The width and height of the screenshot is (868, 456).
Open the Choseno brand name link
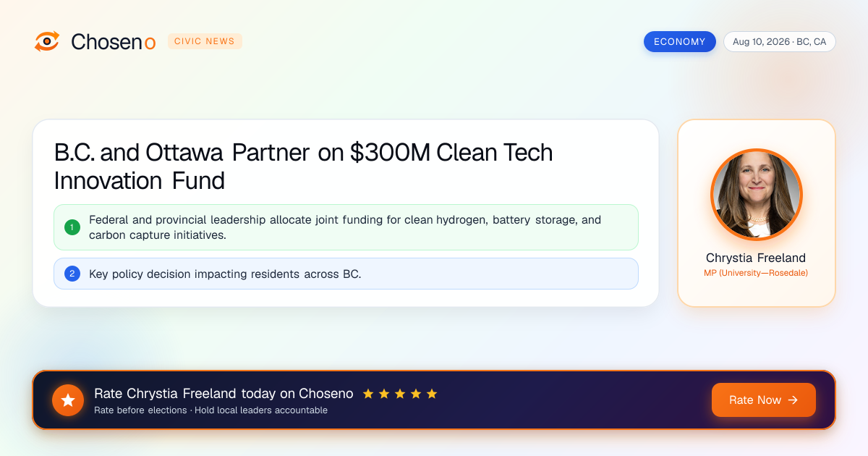[x=114, y=42]
